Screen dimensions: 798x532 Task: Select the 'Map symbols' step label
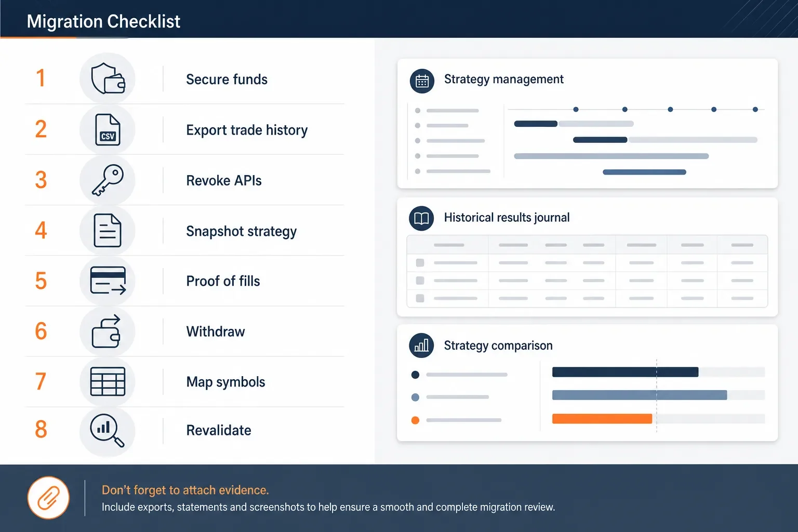[x=225, y=382]
